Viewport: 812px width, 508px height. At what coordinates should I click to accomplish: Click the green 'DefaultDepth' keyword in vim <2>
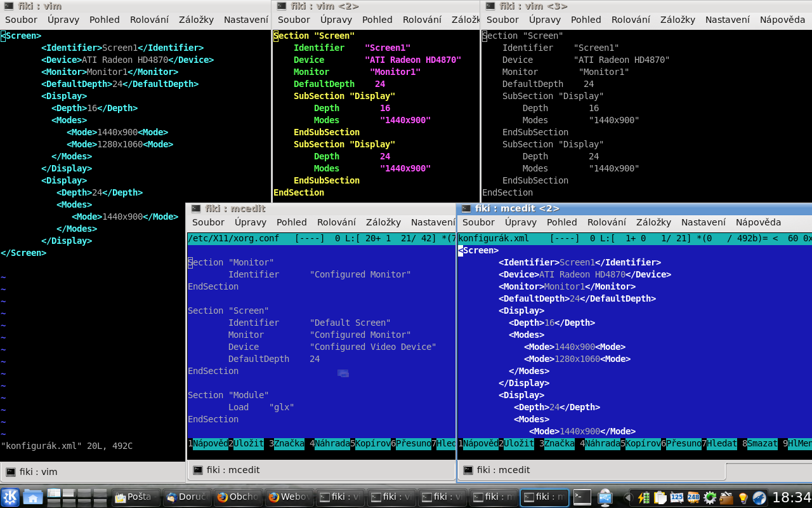324,84
